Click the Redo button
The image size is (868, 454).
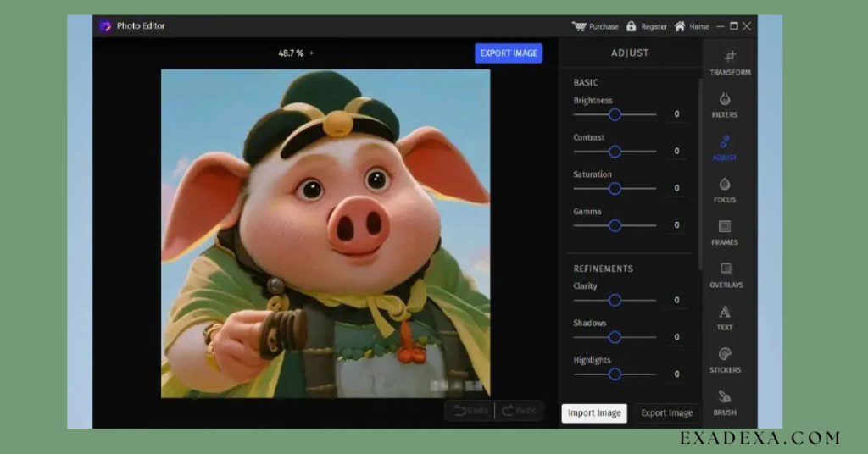519,411
